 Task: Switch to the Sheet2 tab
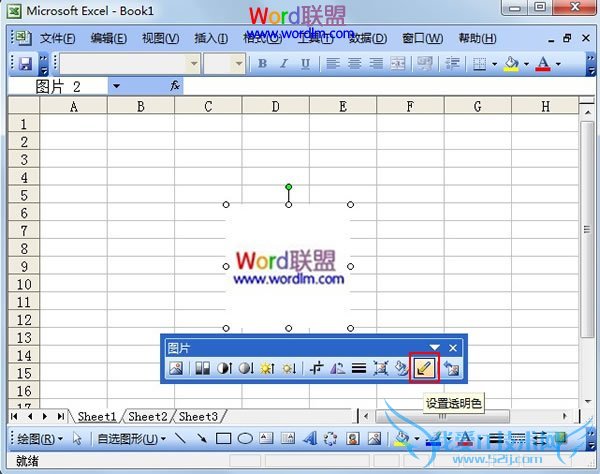pyautogui.click(x=148, y=416)
